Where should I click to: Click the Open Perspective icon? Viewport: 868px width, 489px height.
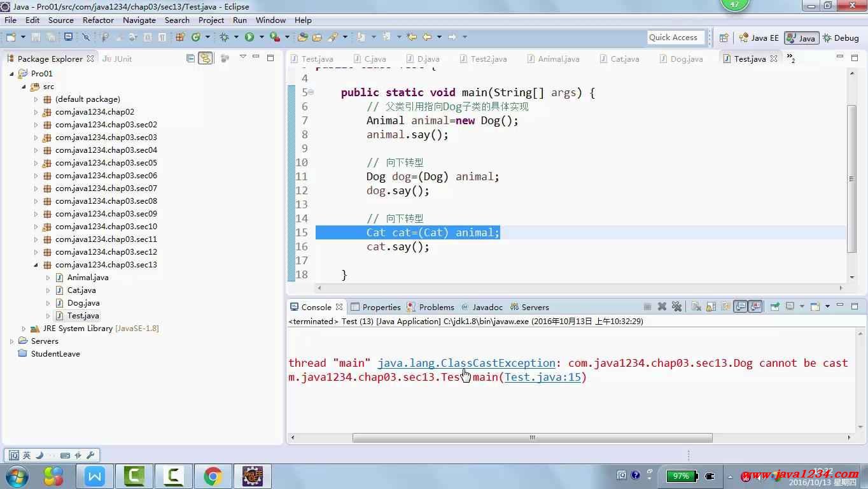pos(724,38)
